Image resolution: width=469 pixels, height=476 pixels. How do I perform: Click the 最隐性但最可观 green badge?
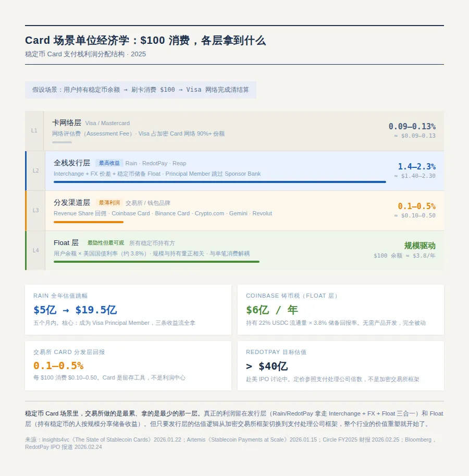coord(105,243)
